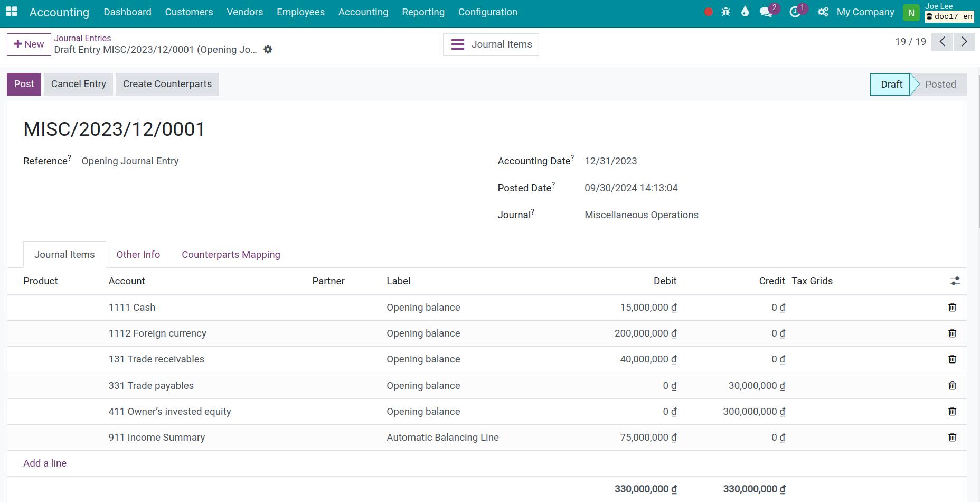Delete the 411 Owner's invested equity line
Screen dimensions: 980x502
pos(952,412)
